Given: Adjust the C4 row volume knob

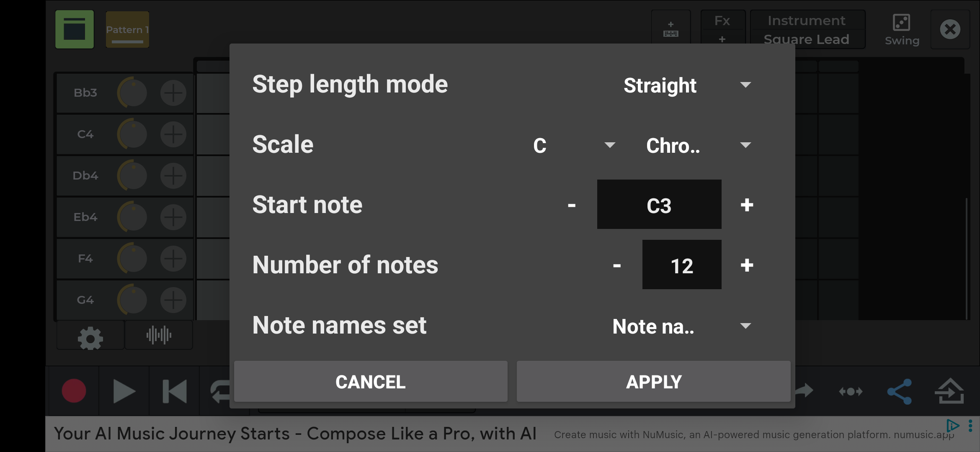Looking at the screenshot, I should [132, 134].
